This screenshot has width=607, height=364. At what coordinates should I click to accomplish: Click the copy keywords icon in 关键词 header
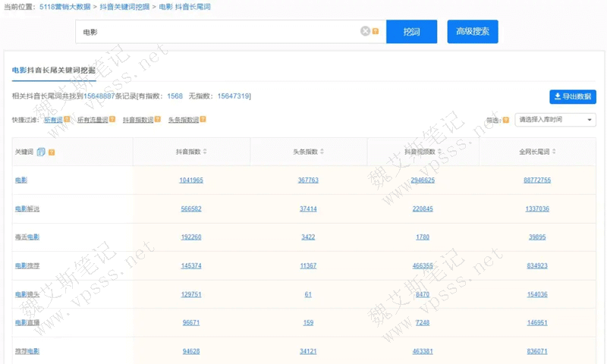41,152
